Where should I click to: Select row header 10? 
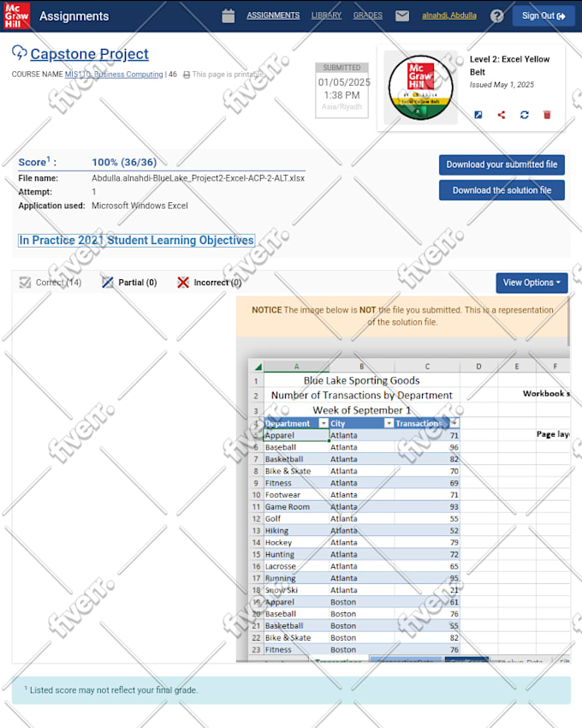pyautogui.click(x=256, y=495)
